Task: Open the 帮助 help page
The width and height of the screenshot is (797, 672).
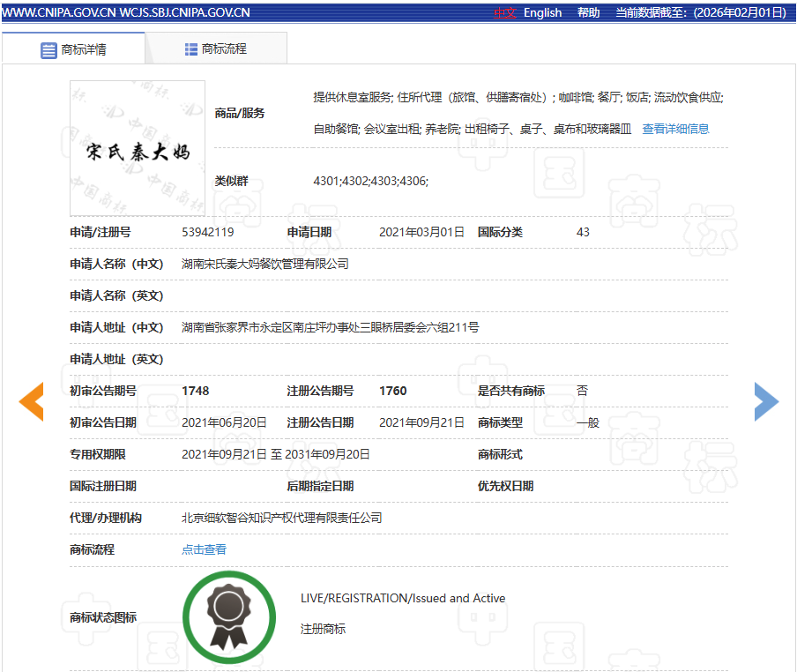Action: pos(588,12)
